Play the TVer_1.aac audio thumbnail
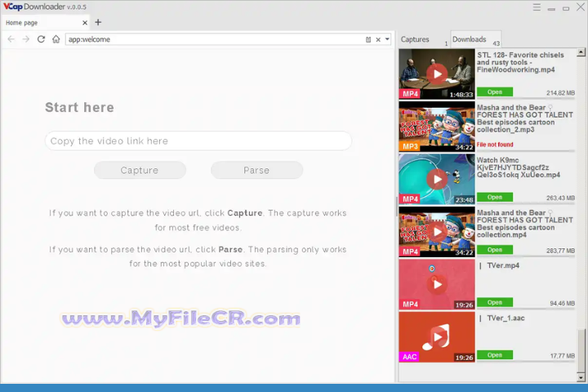This screenshot has width=588, height=392. point(437,336)
